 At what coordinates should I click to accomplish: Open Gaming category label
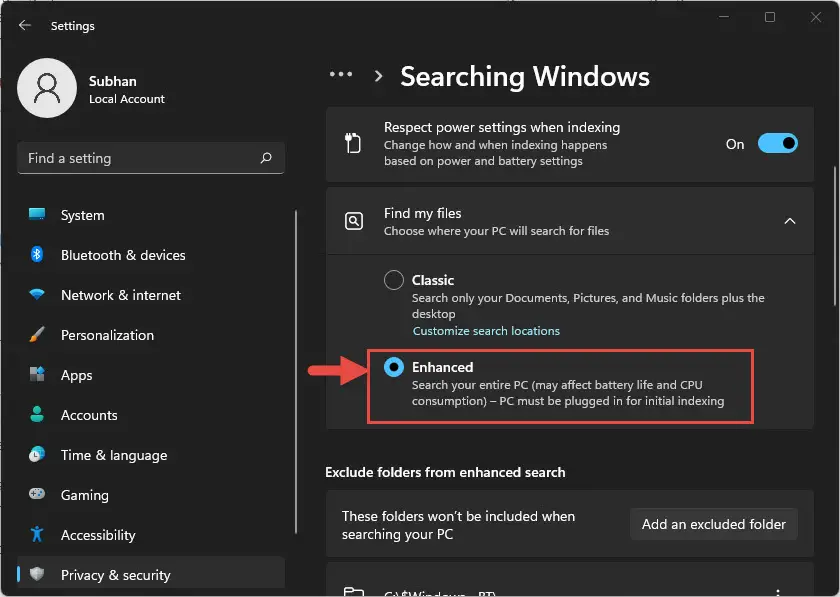click(x=85, y=495)
